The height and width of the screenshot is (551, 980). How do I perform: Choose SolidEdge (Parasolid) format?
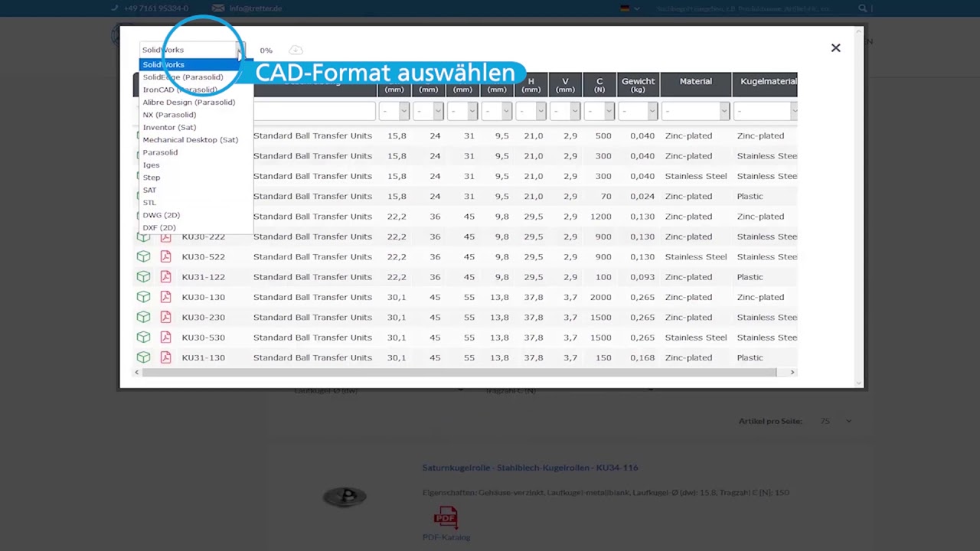coord(195,77)
